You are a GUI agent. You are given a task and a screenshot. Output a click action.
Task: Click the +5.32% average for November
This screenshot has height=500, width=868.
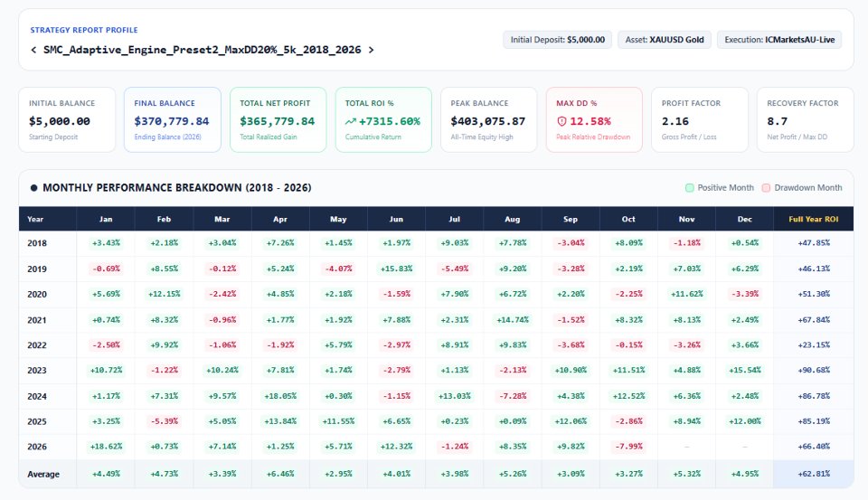coord(686,474)
